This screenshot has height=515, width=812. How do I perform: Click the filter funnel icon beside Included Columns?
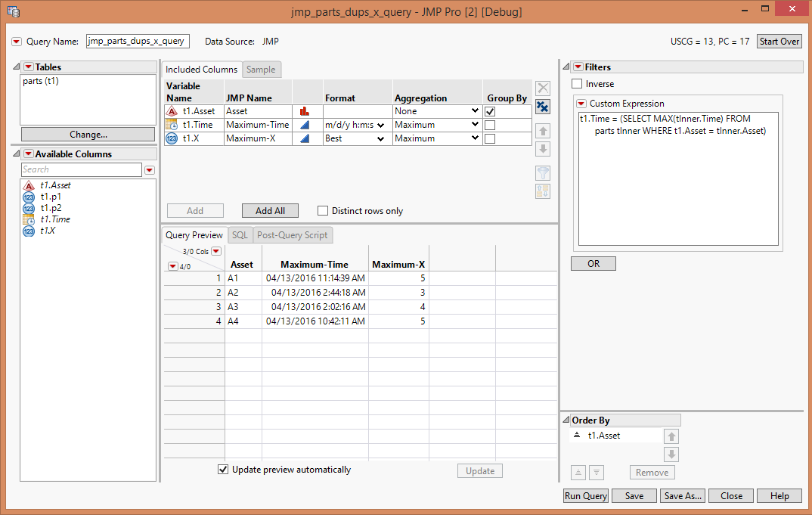(542, 172)
